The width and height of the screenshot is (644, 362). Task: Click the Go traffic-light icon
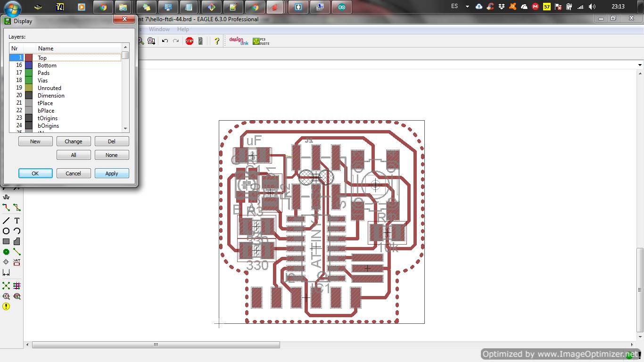pos(200,41)
